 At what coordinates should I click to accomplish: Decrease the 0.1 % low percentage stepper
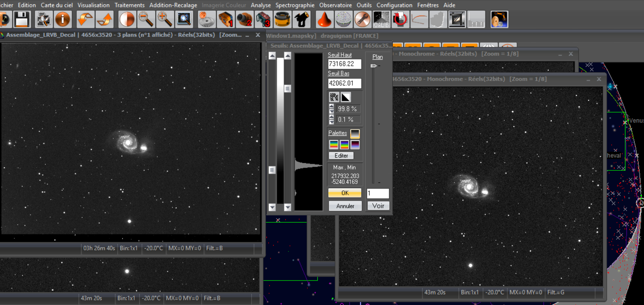pyautogui.click(x=332, y=122)
